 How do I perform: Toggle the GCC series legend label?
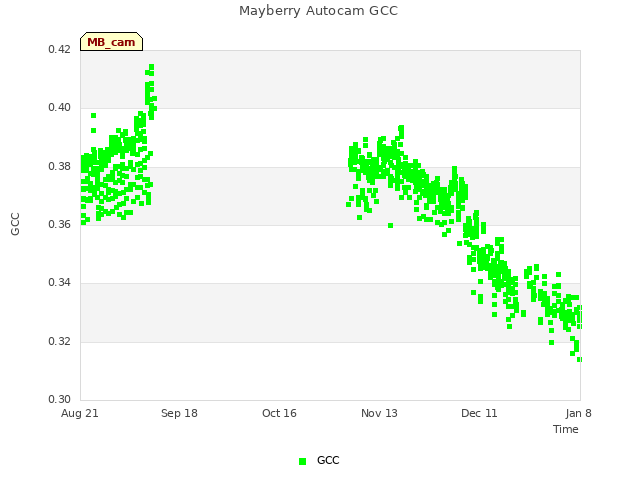tap(328, 460)
